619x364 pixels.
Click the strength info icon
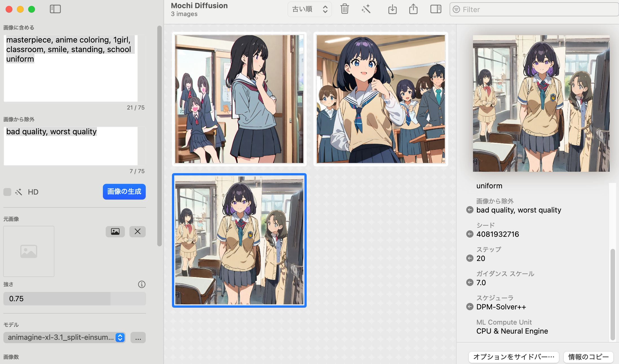coord(142,284)
